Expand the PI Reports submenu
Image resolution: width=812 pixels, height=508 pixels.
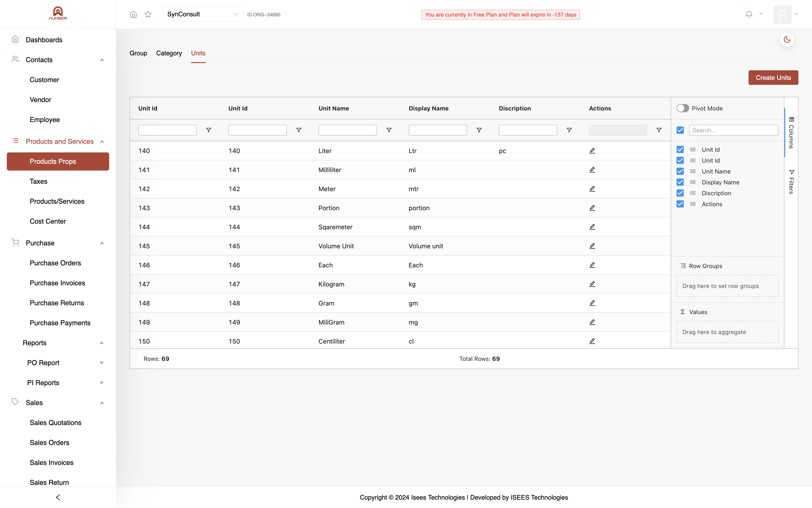pyautogui.click(x=101, y=383)
